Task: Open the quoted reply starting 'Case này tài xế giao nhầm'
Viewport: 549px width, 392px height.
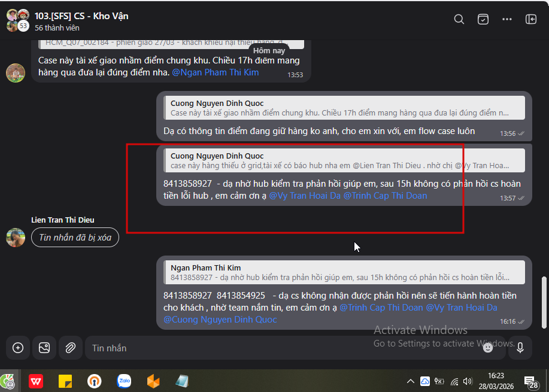Action: click(344, 108)
